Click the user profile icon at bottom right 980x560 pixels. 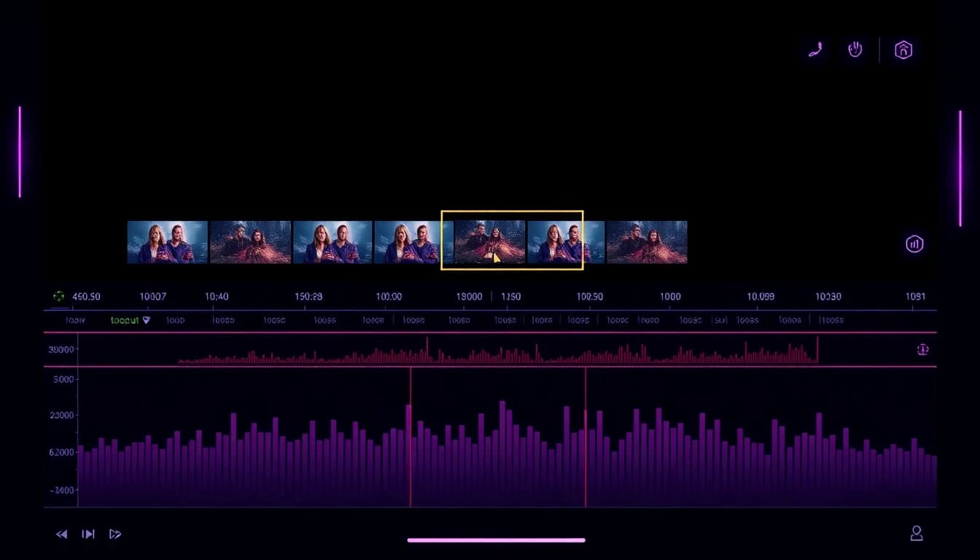[917, 534]
